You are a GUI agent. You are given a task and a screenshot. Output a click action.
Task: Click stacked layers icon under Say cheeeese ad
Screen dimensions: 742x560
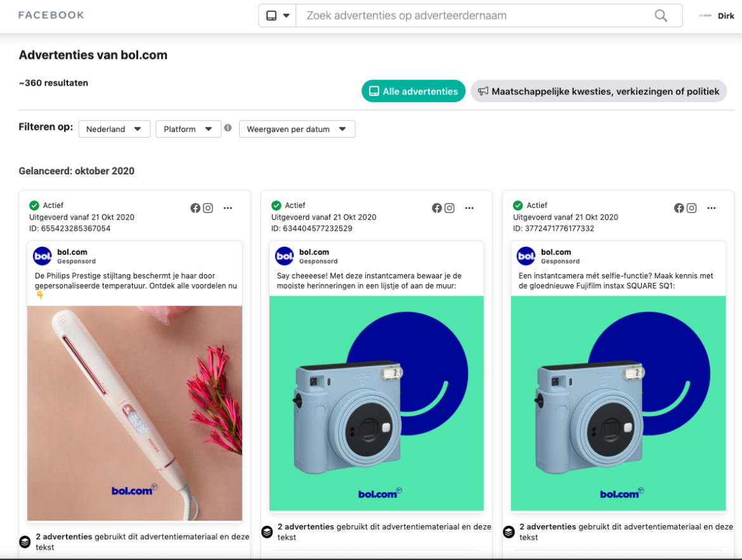click(267, 531)
